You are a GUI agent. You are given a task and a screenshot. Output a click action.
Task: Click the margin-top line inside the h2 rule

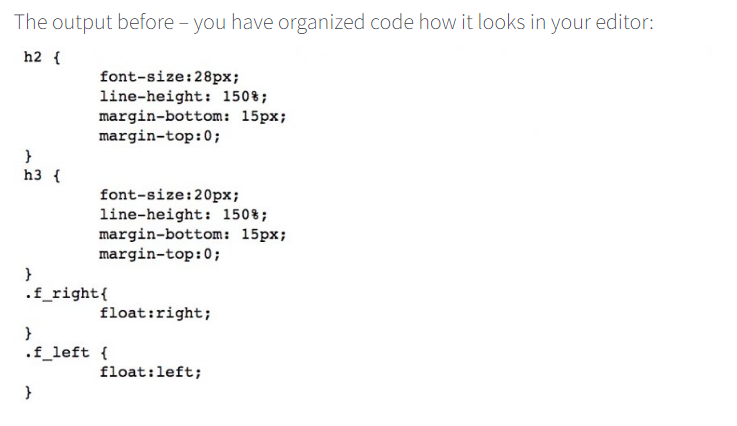pyautogui.click(x=159, y=135)
